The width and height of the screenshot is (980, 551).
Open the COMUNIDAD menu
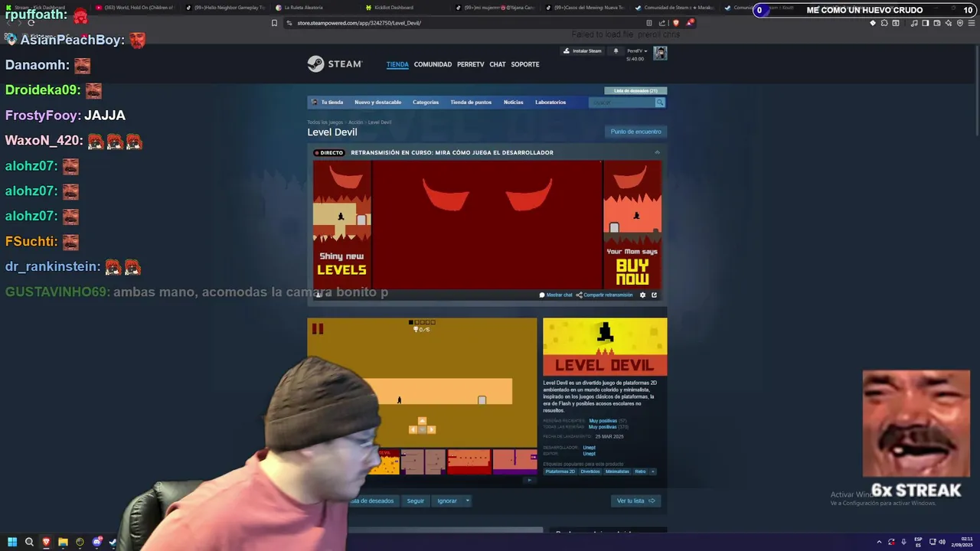[433, 64]
